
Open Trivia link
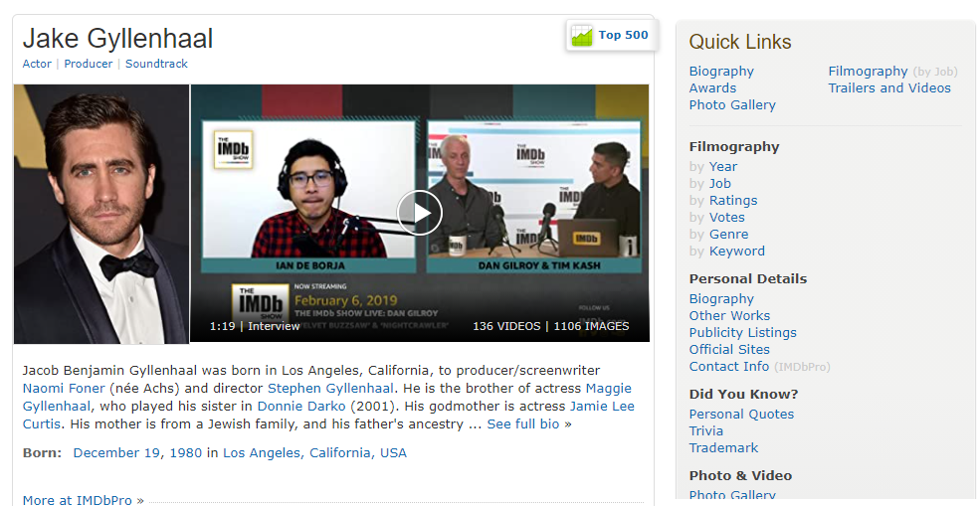(x=706, y=431)
